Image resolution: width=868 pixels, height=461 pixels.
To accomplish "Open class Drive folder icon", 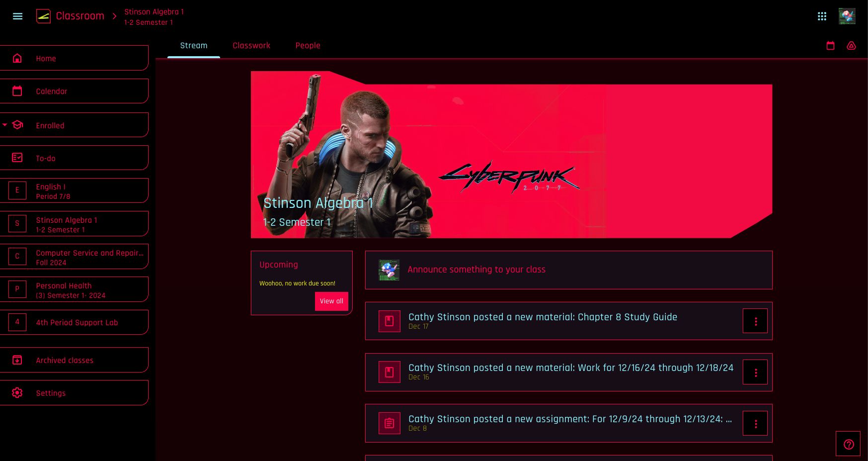I will [x=851, y=46].
